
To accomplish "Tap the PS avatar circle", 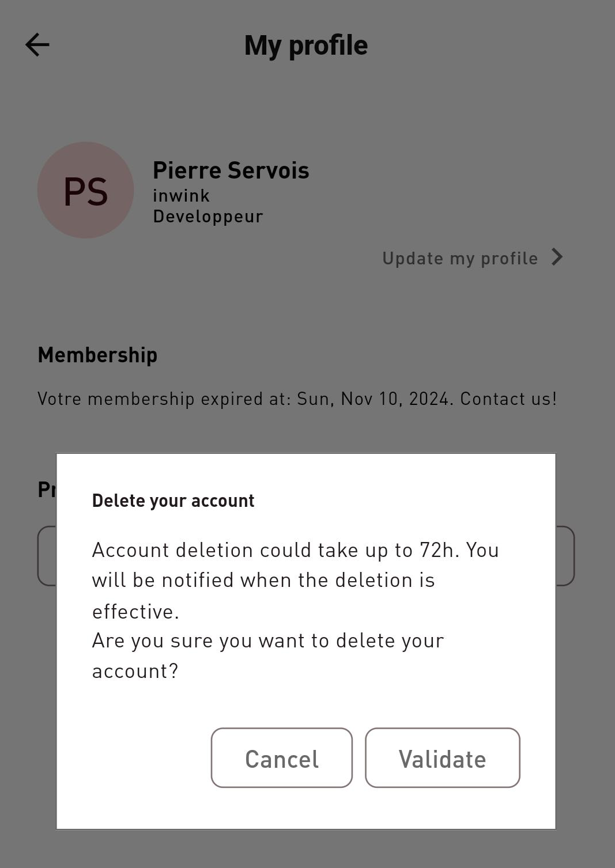I will point(86,190).
